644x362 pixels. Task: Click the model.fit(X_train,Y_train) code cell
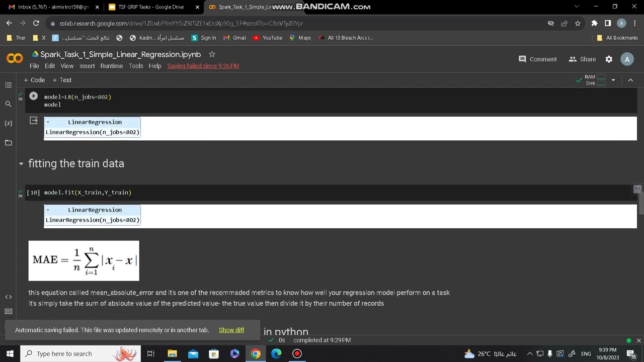click(x=332, y=193)
